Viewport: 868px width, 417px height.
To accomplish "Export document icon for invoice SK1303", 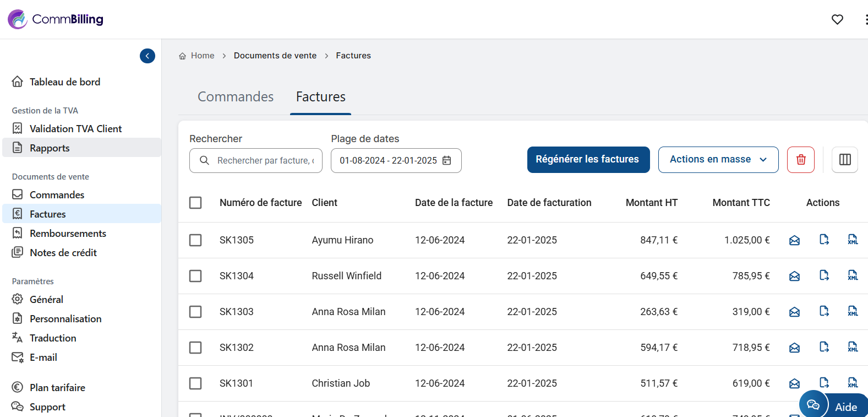I will tap(824, 311).
